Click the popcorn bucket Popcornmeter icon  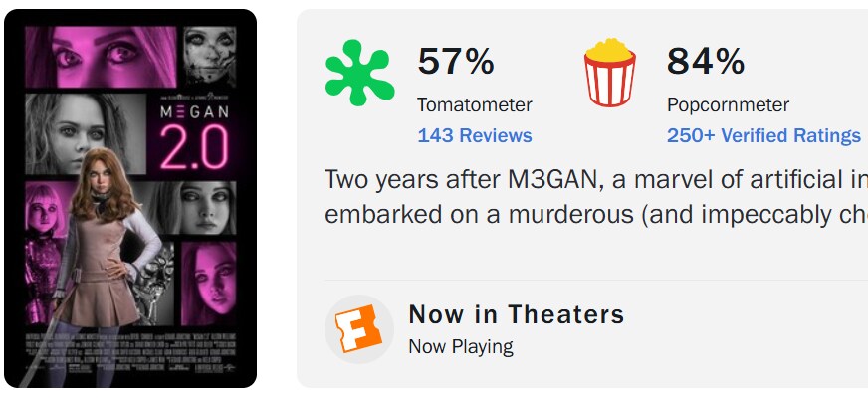609,73
